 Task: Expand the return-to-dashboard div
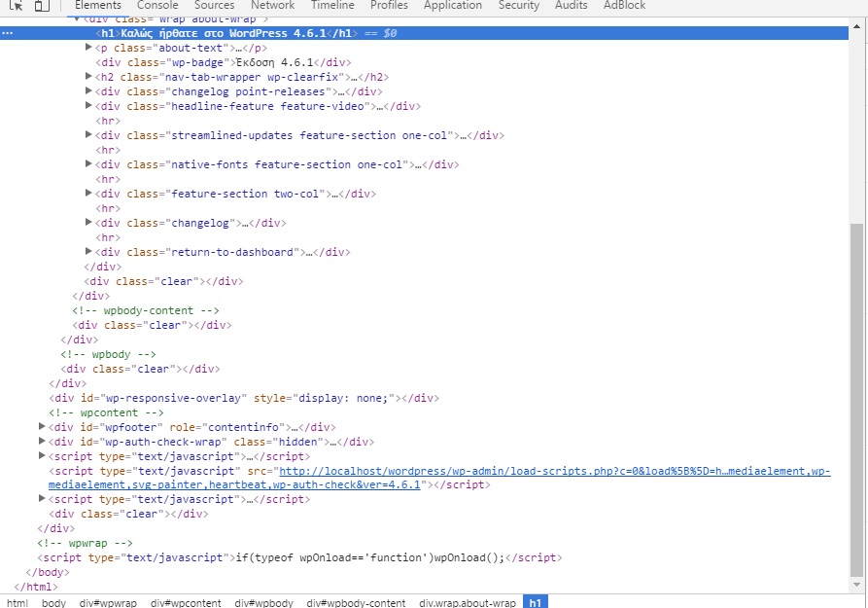point(88,252)
